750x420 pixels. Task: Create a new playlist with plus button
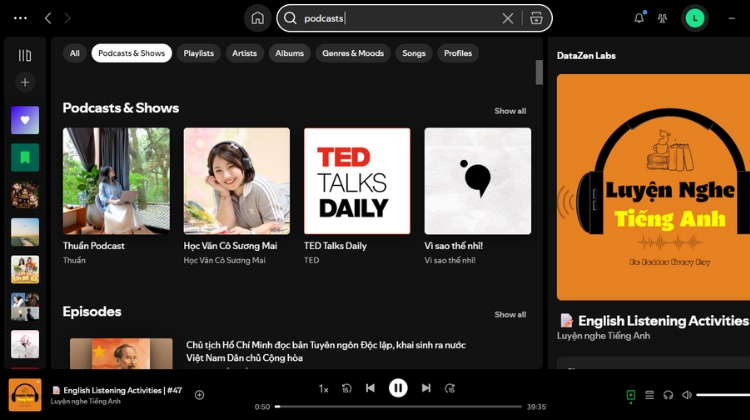coord(25,82)
